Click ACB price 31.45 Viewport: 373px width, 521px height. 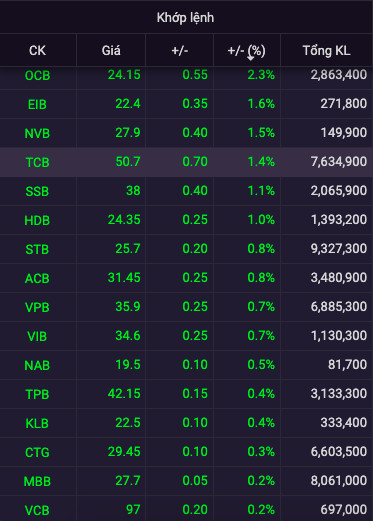[124, 278]
